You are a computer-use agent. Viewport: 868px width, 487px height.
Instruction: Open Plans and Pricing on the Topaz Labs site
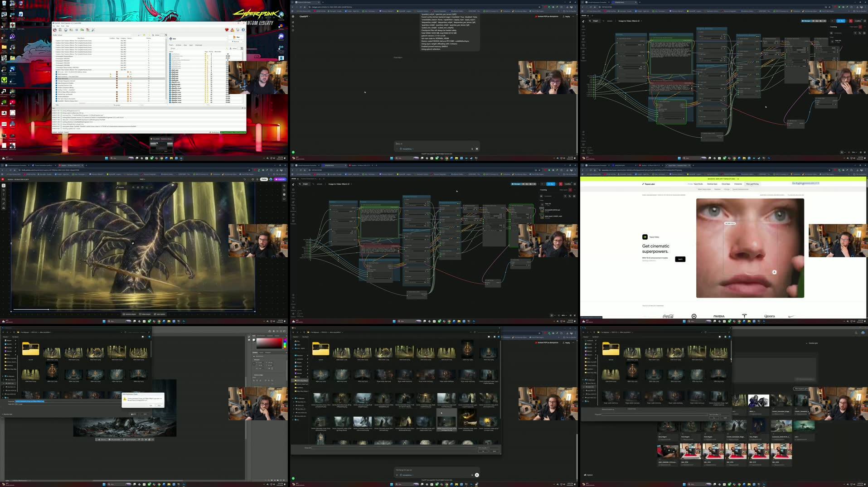[x=752, y=184]
